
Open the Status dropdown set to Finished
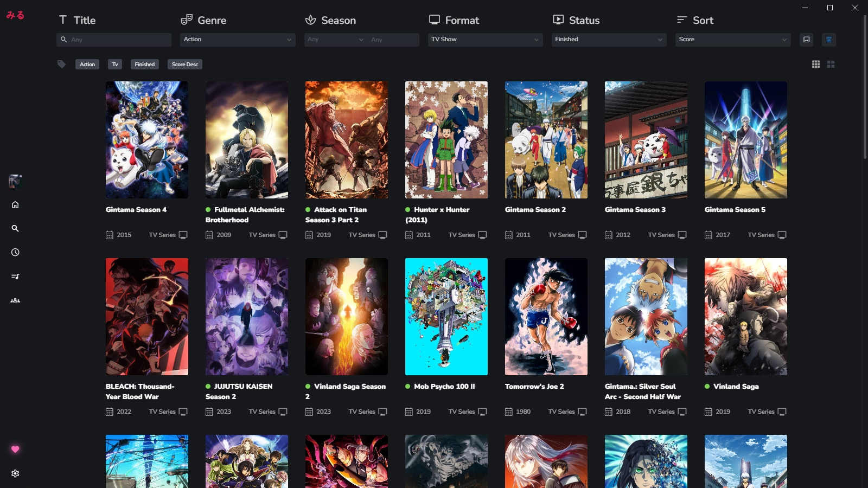[609, 40]
